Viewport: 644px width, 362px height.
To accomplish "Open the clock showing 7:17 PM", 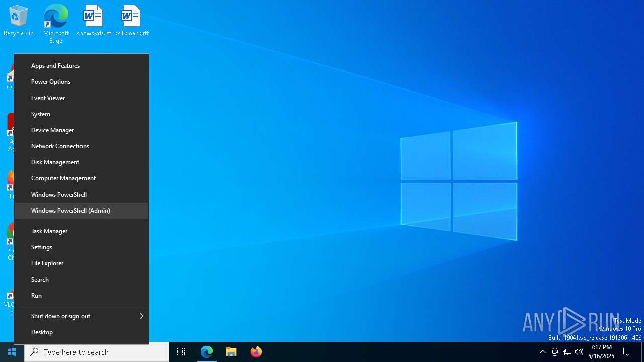I will (x=601, y=352).
